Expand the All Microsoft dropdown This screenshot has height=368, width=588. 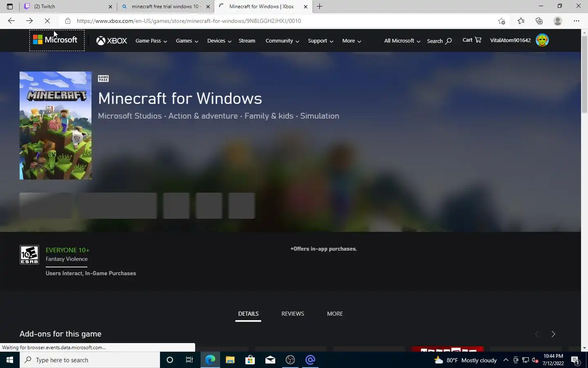click(x=402, y=41)
